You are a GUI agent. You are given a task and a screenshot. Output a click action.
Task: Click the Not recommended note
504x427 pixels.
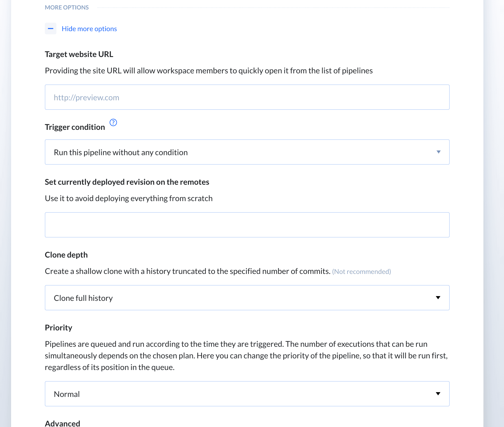[x=361, y=272]
